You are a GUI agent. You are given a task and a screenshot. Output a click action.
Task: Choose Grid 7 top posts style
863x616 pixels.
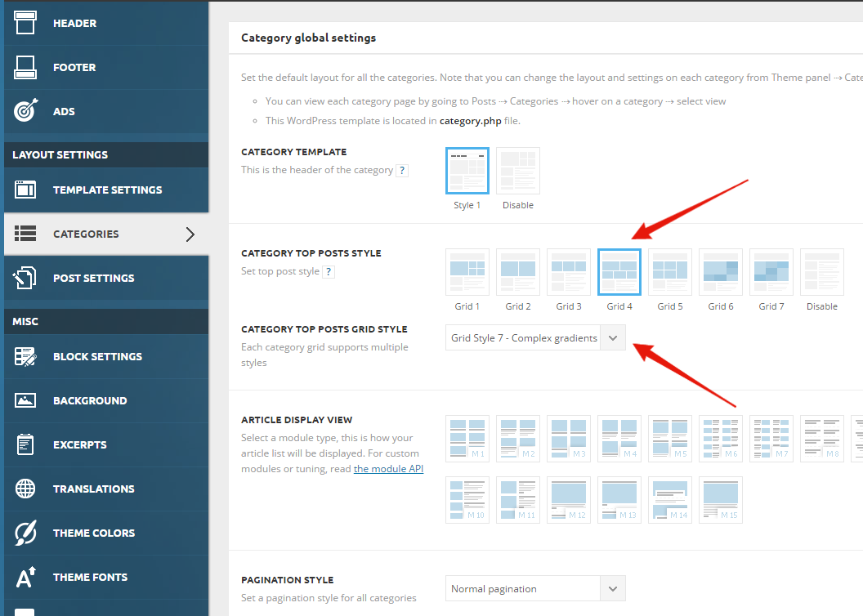pyautogui.click(x=771, y=272)
